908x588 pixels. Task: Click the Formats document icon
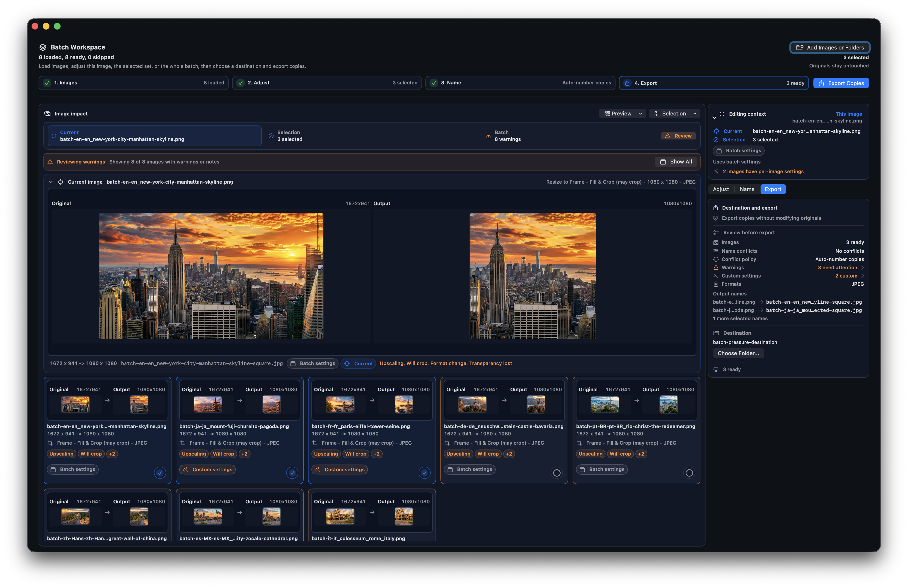(x=716, y=284)
